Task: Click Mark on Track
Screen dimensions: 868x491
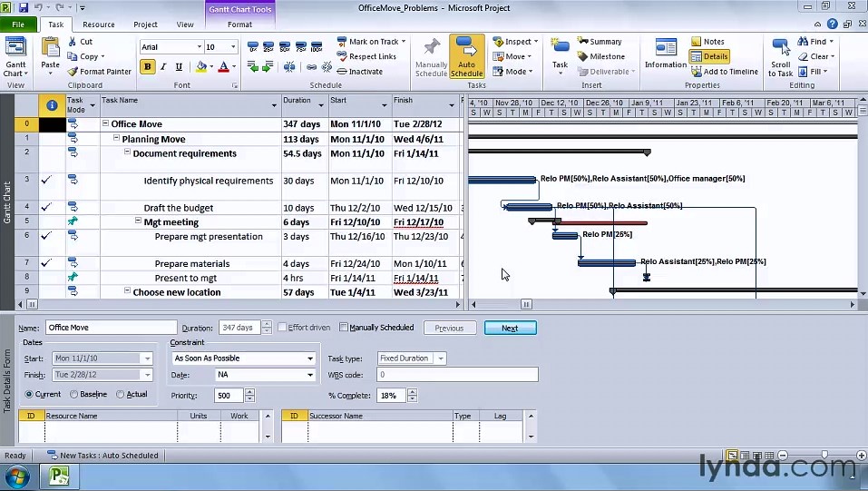Action: [368, 42]
